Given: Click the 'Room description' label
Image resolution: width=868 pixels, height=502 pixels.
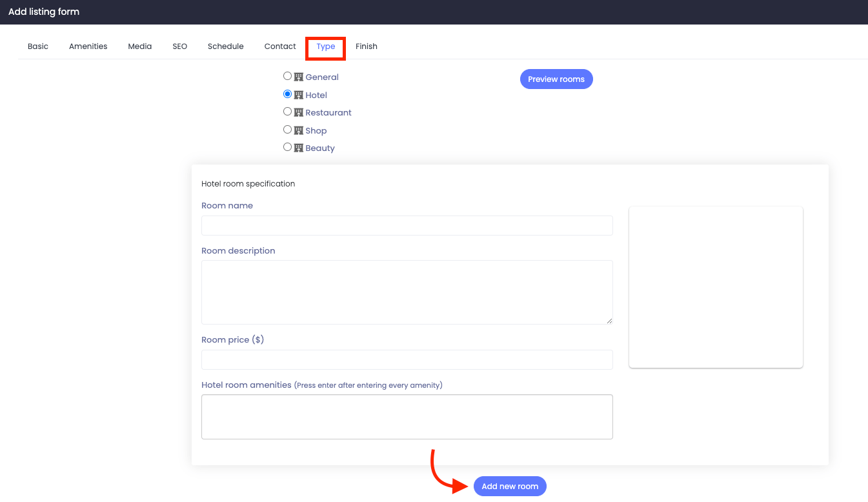Looking at the screenshot, I should [x=238, y=251].
